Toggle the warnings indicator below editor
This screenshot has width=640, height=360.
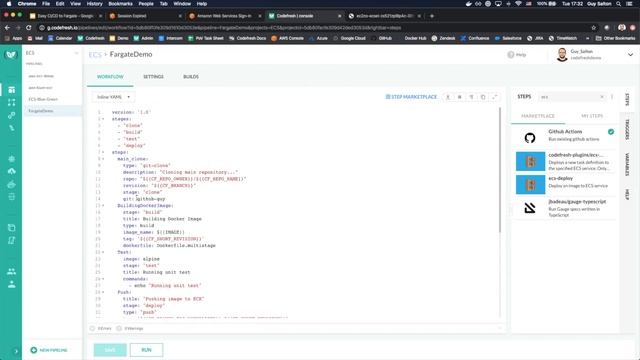coord(130,328)
